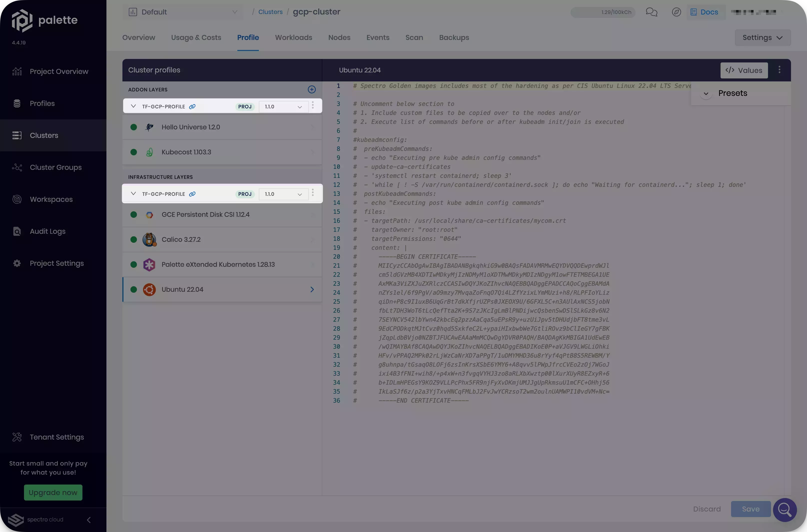This screenshot has width=807, height=532.
Task: Open the chat/notifications icon
Action: click(651, 12)
